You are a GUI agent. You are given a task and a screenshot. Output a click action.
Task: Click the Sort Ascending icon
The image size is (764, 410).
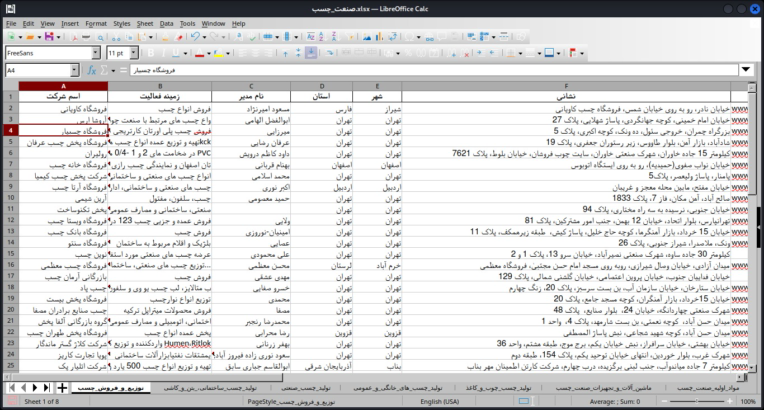322,37
